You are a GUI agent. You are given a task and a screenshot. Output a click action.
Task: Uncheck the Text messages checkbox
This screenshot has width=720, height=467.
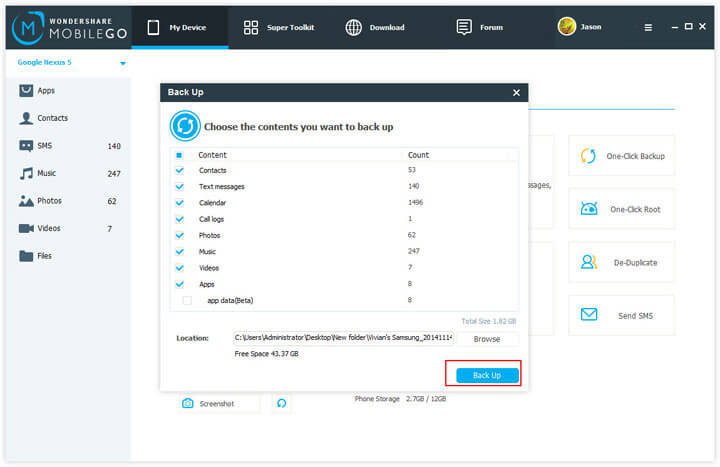[x=180, y=186]
